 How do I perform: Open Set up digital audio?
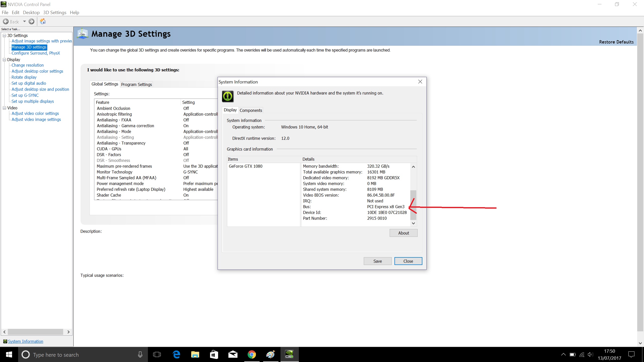29,83
